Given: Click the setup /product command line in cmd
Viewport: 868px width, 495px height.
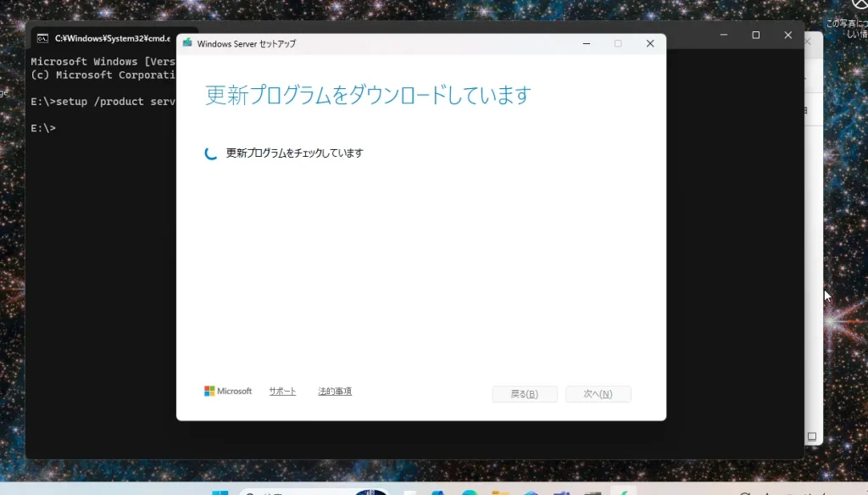Looking at the screenshot, I should tap(103, 102).
